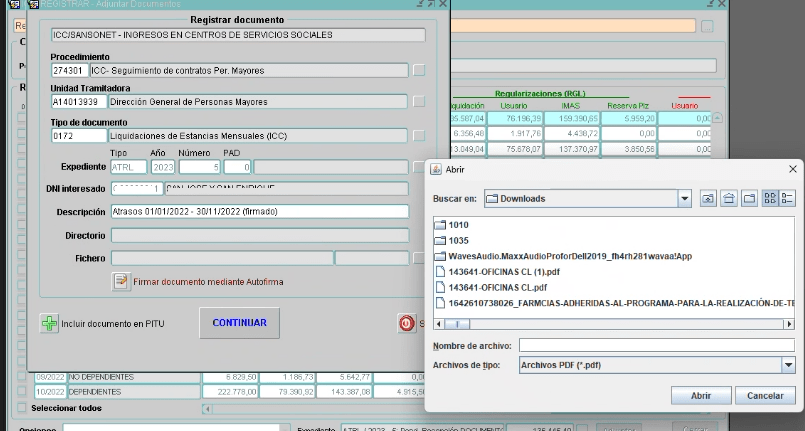Switch file dialog to details view

(789, 198)
